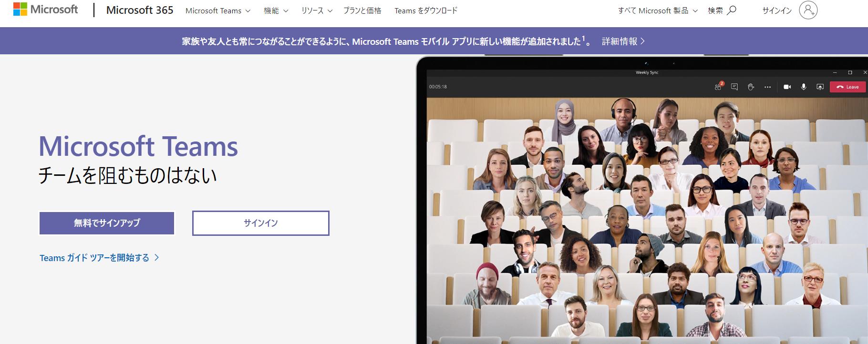Click the account avatar icon

pos(808,10)
